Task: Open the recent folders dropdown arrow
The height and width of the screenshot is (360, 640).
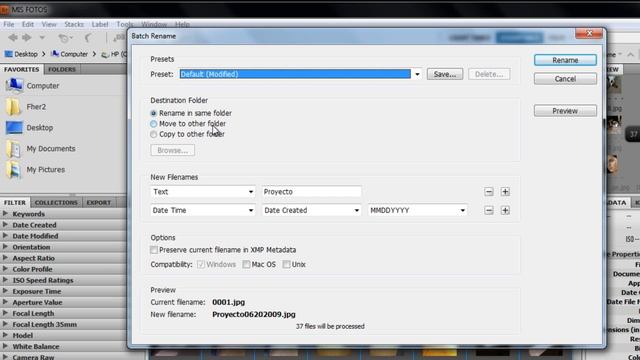Action: point(42,38)
